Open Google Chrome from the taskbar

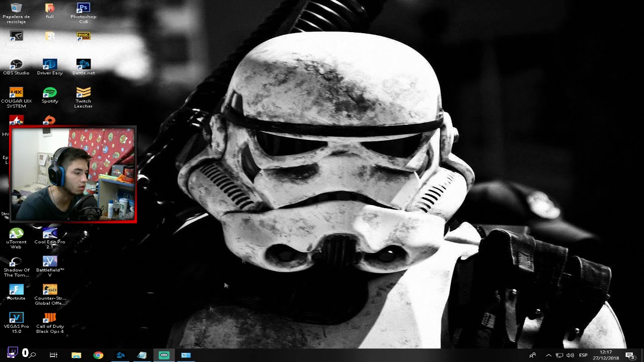click(x=98, y=355)
